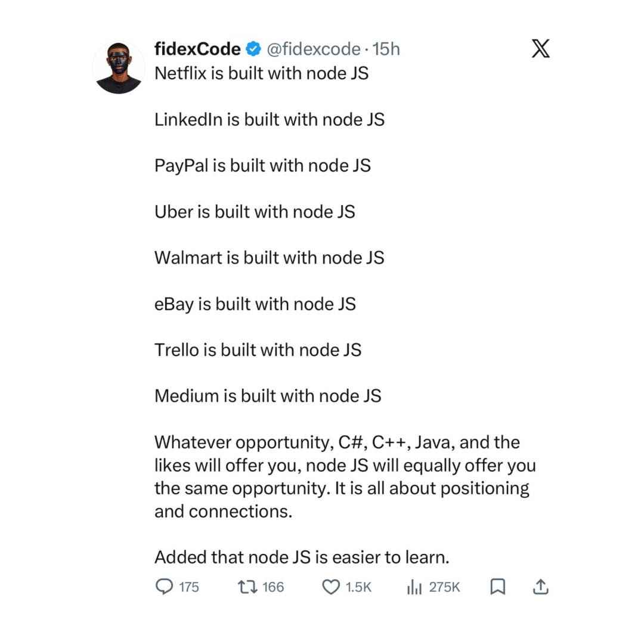Viewport: 644px width, 644px height.
Task: Click the "Whatever opportunity, C#, C++, Java" paragraph
Action: coord(345,477)
